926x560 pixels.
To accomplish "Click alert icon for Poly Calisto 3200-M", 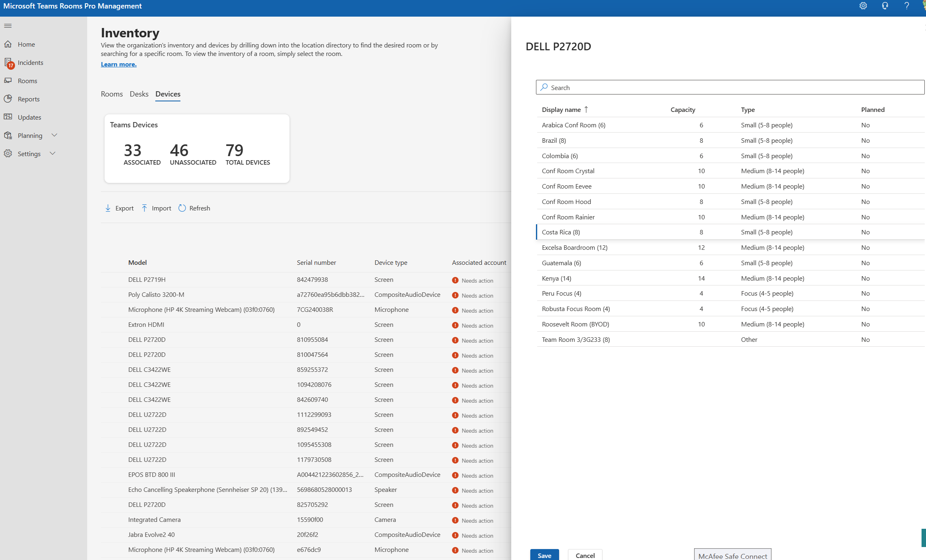I will [x=455, y=295].
